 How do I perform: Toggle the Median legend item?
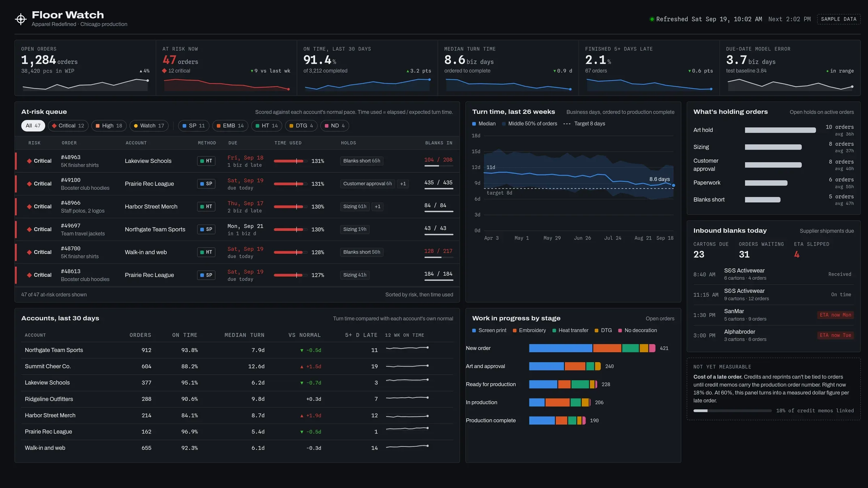pos(484,124)
